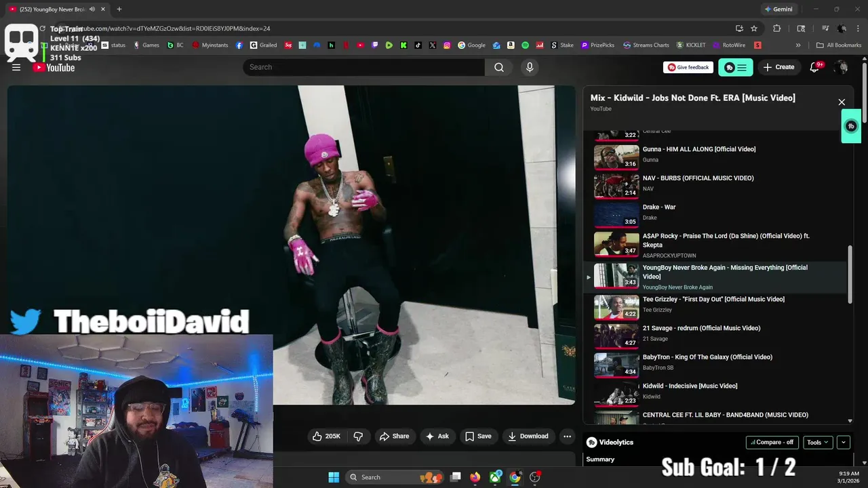The width and height of the screenshot is (868, 488).
Task: Open Instagram bookmark icon
Action: (x=447, y=45)
